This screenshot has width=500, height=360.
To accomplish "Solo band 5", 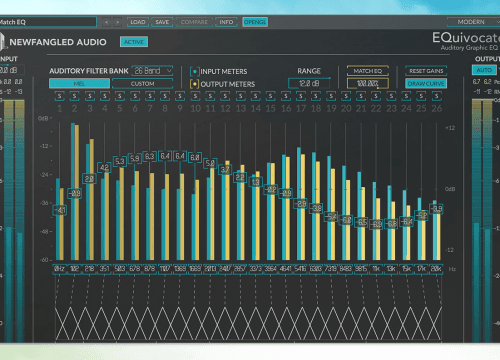I will pyautogui.click(x=120, y=96).
